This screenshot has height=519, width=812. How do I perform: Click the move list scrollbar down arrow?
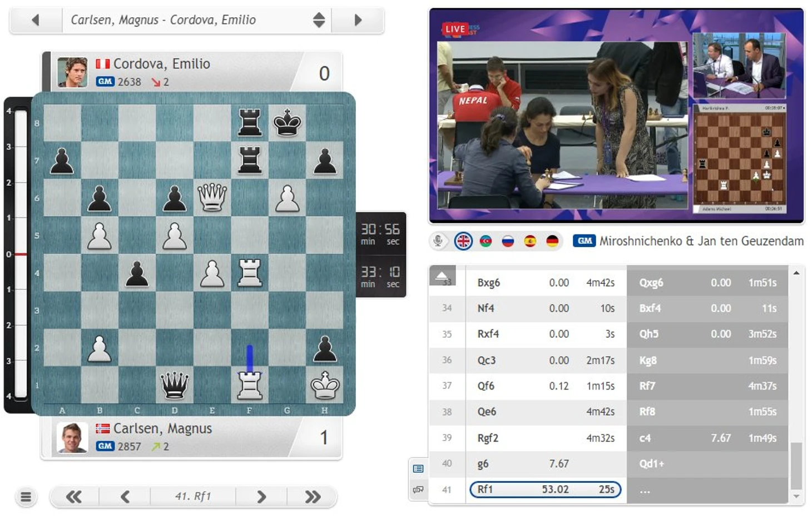click(796, 496)
